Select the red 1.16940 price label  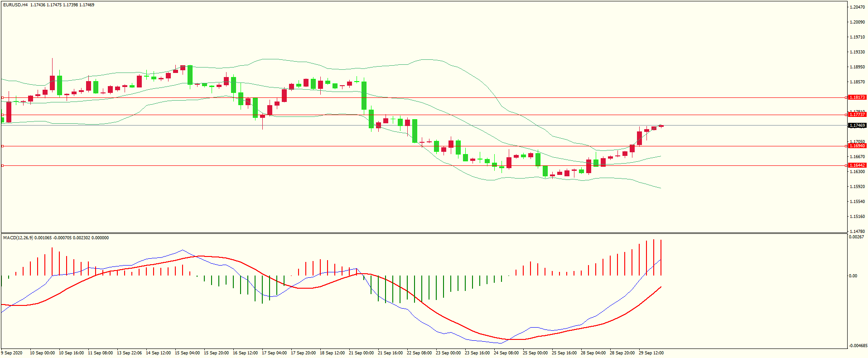[857, 146]
